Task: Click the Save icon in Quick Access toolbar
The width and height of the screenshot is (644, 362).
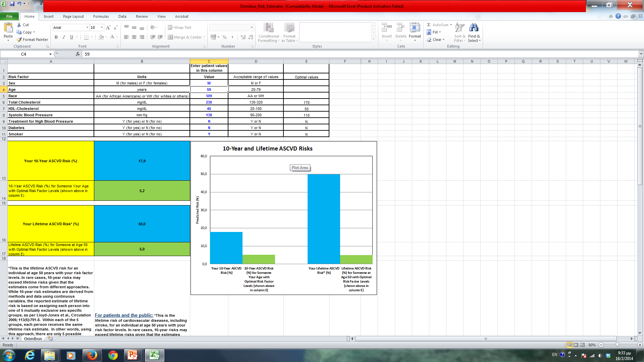Action: (x=12, y=4)
